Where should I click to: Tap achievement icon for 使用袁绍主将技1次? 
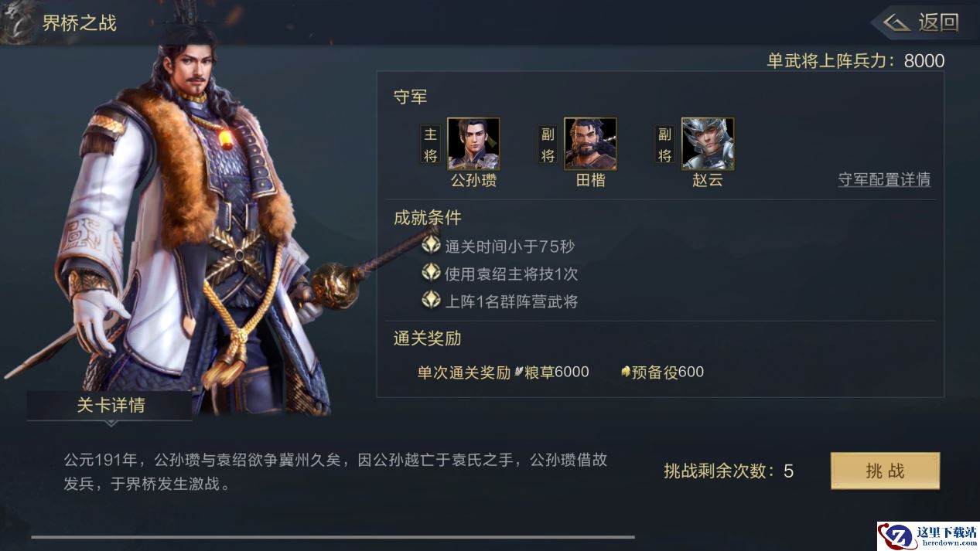431,273
